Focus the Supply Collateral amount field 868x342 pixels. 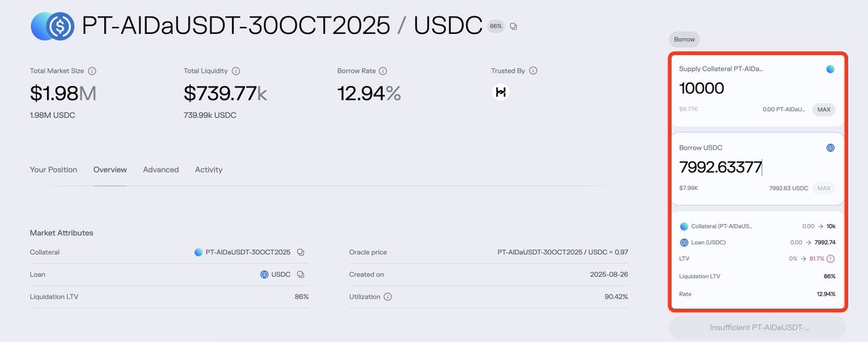click(x=745, y=89)
